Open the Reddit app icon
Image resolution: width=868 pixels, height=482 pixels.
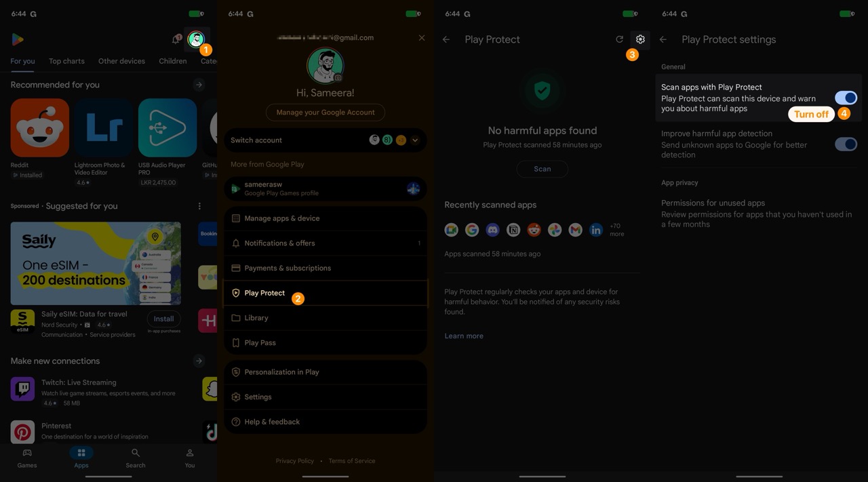pyautogui.click(x=39, y=127)
